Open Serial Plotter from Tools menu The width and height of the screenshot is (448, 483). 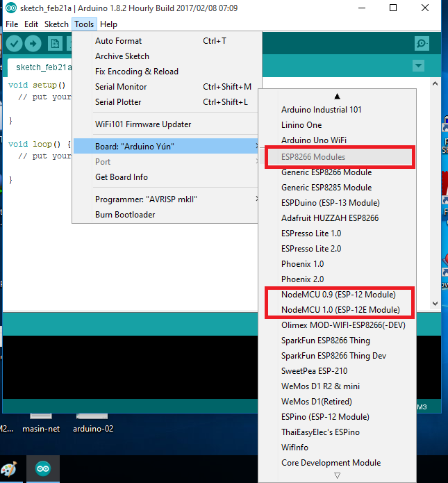click(x=165, y=102)
